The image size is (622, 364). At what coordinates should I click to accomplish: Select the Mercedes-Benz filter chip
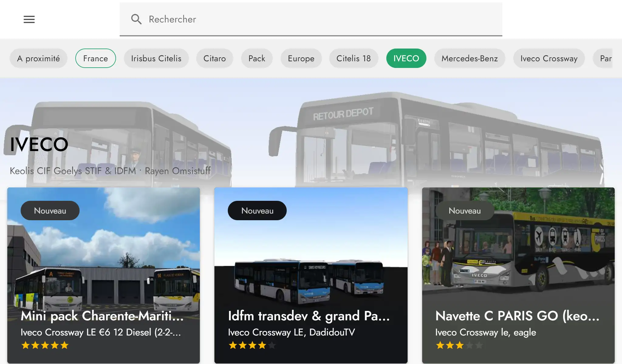470,58
